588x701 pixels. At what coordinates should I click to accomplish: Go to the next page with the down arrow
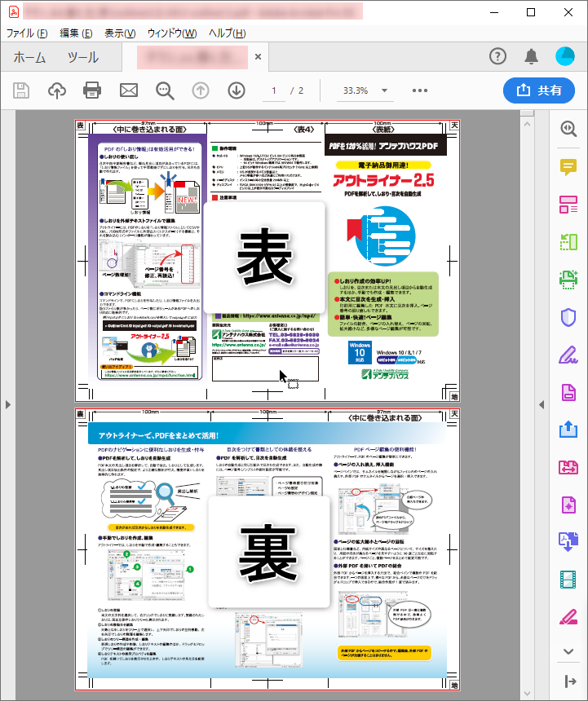(237, 90)
